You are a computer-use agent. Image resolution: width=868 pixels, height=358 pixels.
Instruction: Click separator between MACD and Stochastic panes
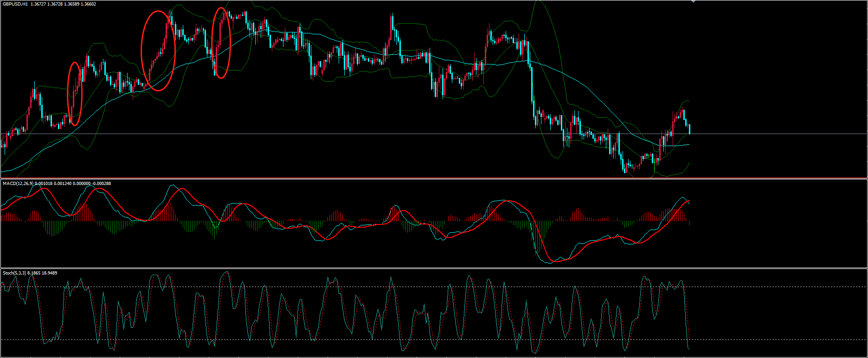click(418, 268)
